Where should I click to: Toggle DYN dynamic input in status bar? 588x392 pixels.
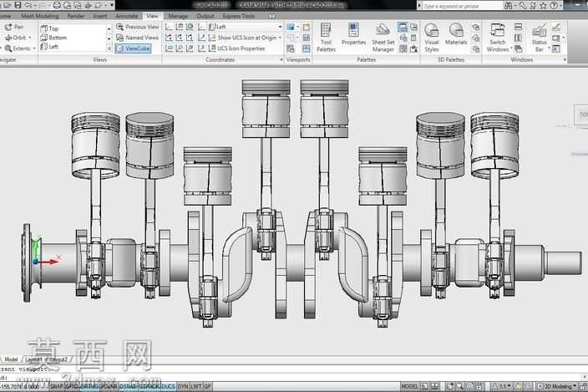(x=183, y=386)
